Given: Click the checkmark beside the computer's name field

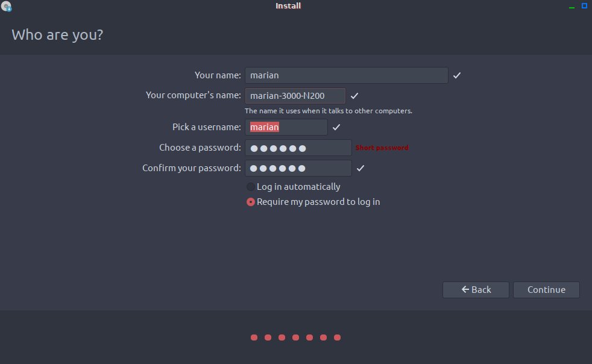Looking at the screenshot, I should [354, 96].
